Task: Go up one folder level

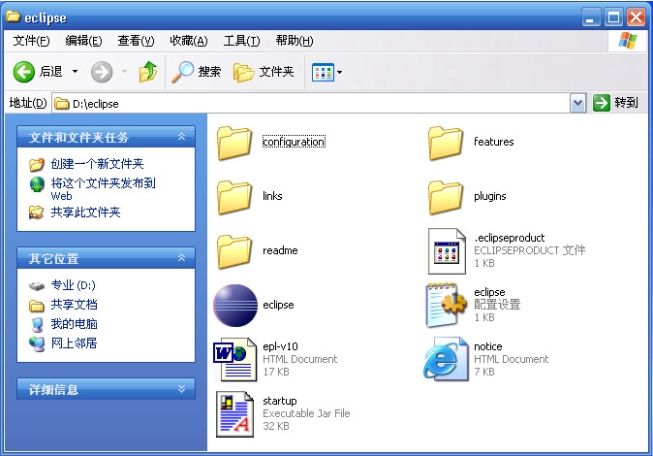Action: [148, 72]
